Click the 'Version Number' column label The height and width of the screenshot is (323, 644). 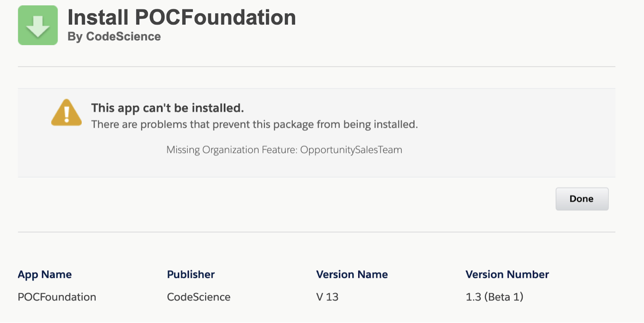tap(507, 275)
